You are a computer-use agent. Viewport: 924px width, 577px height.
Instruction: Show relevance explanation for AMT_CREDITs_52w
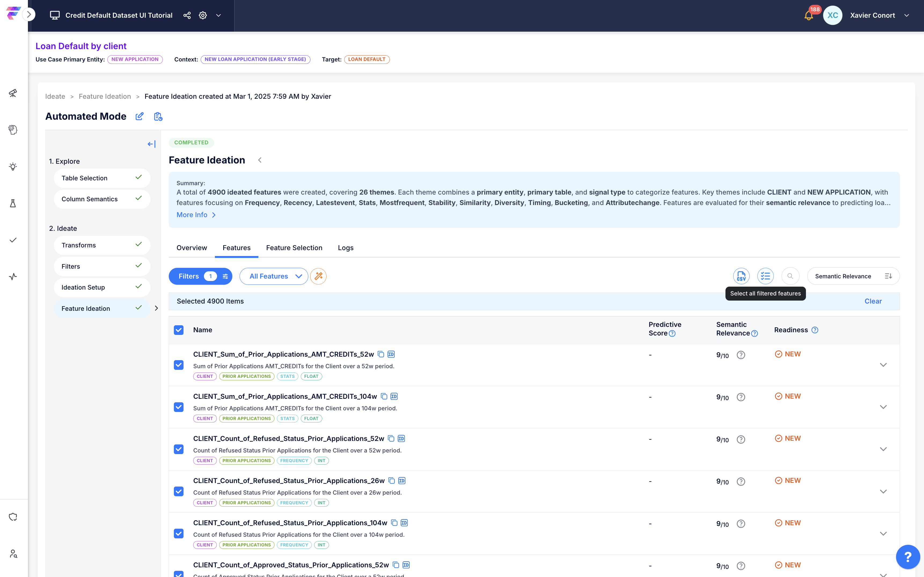click(741, 355)
